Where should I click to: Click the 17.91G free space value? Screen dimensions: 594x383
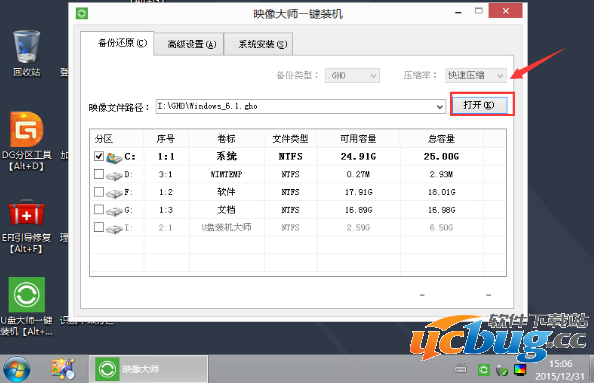[x=358, y=192]
